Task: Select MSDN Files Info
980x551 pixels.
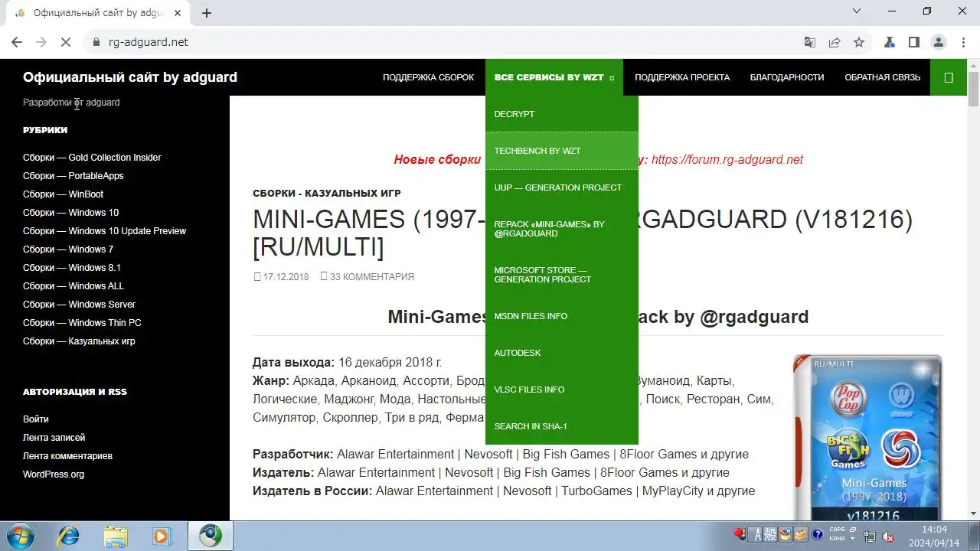Action: [x=562, y=316]
